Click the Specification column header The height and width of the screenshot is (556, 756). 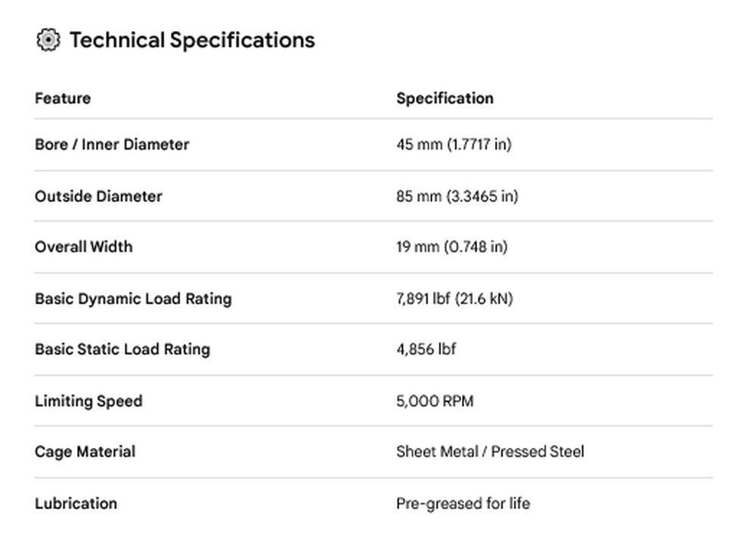[x=445, y=98]
